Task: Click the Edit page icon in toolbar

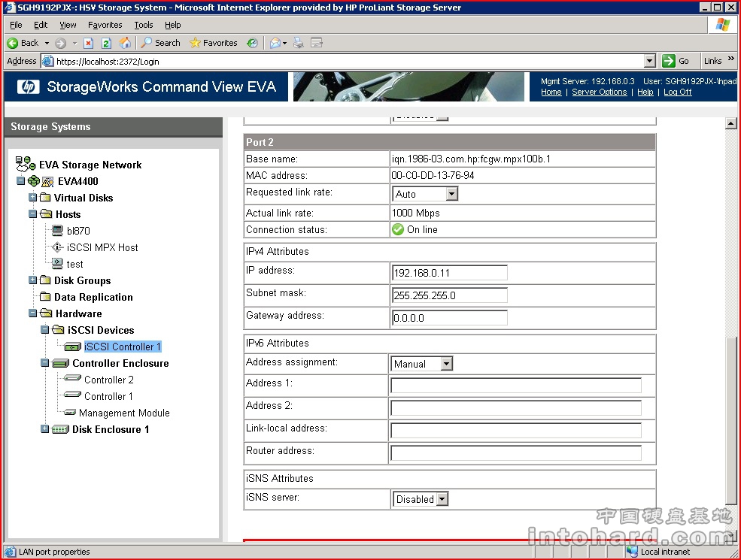Action: (317, 43)
